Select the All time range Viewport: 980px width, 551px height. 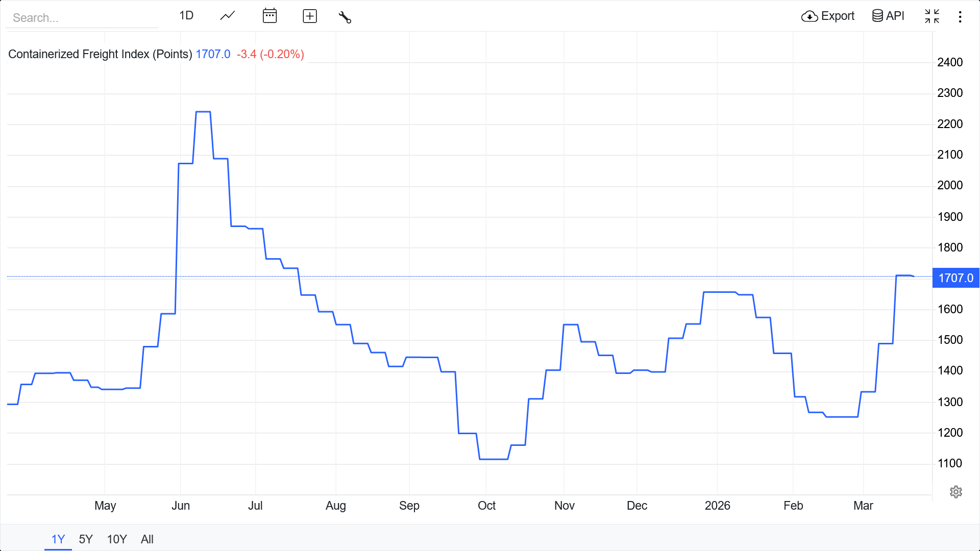(x=147, y=539)
